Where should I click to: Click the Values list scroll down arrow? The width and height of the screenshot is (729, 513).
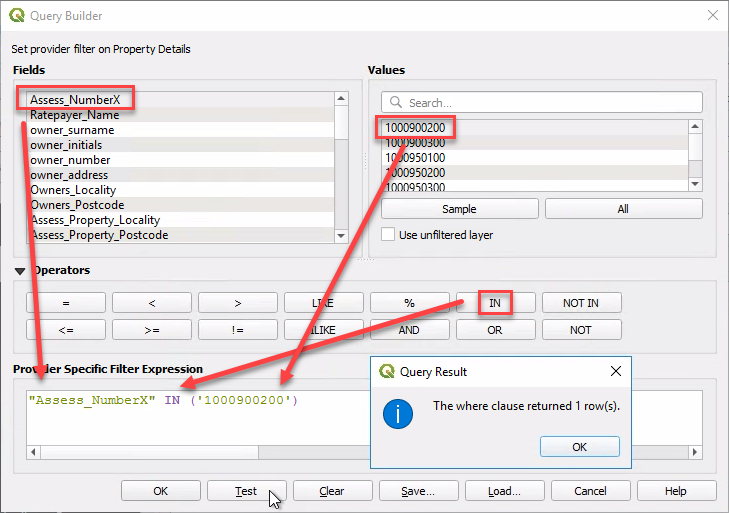pos(695,184)
